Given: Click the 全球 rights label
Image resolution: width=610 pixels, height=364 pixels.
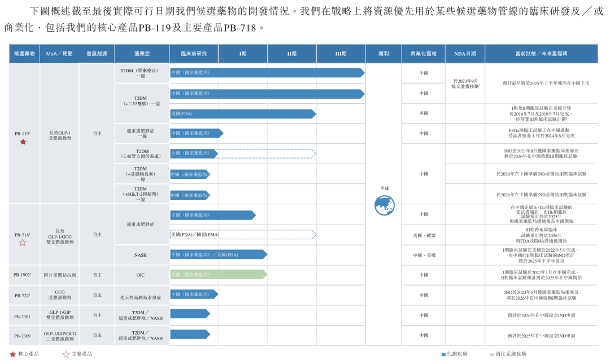Looking at the screenshot, I should click(385, 188).
